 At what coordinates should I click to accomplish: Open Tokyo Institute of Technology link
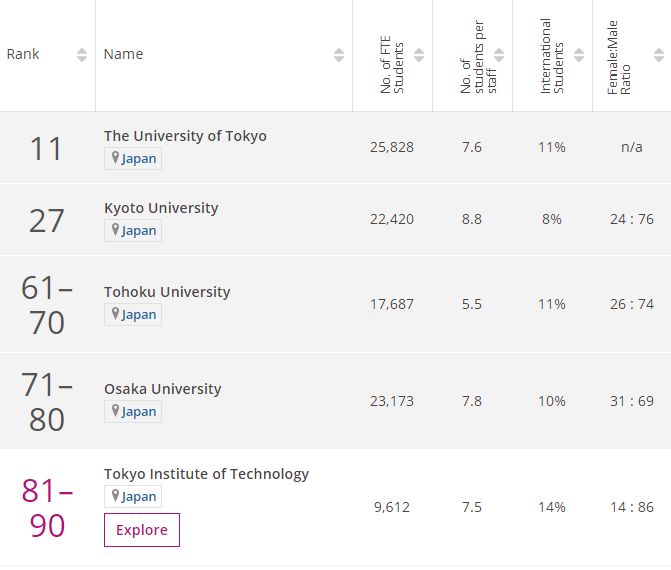pyautogui.click(x=206, y=474)
